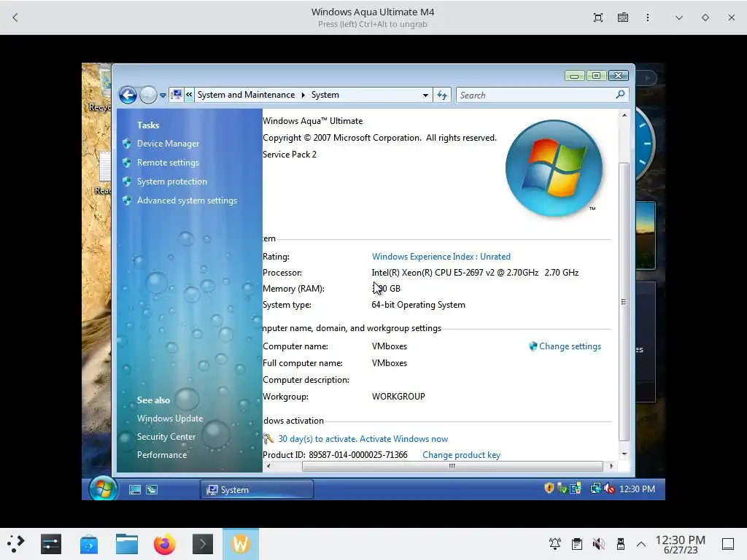Open Remote settings task link

click(x=169, y=163)
